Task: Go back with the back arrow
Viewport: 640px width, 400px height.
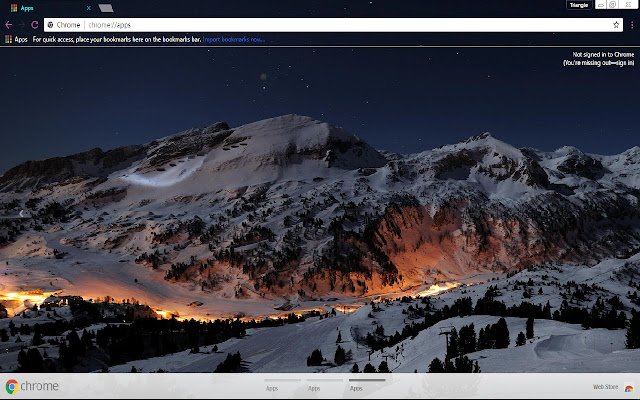Action: point(8,25)
